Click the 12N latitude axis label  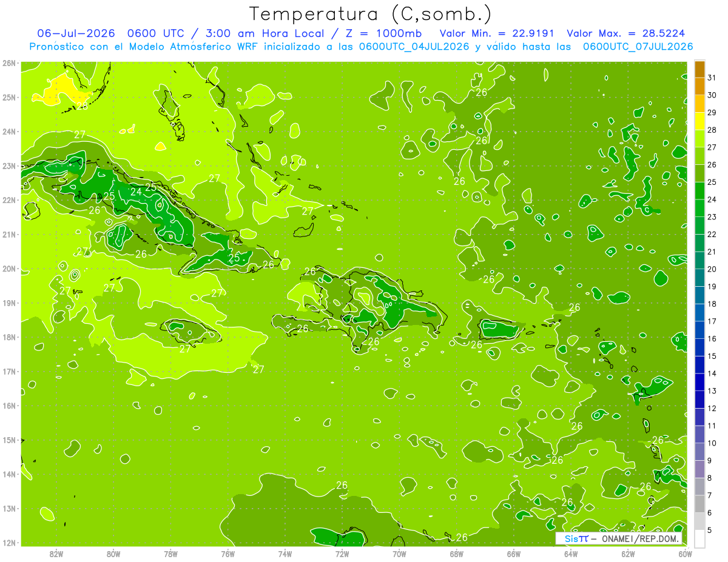tap(8, 543)
